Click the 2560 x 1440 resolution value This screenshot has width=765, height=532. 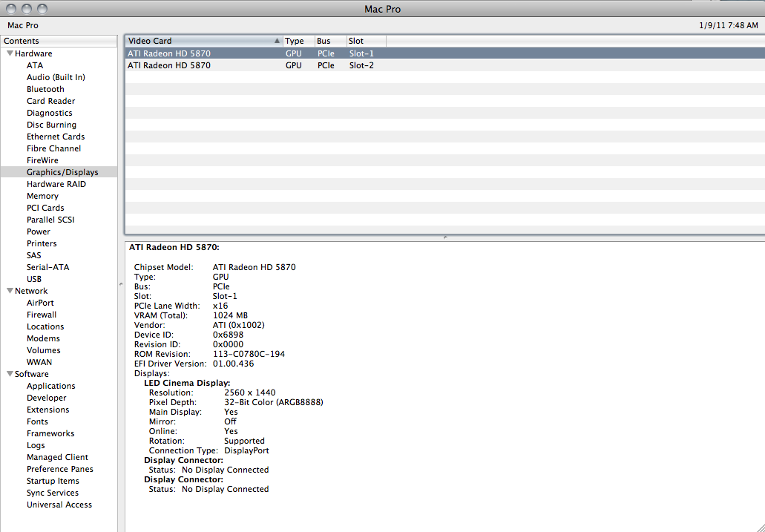(250, 393)
